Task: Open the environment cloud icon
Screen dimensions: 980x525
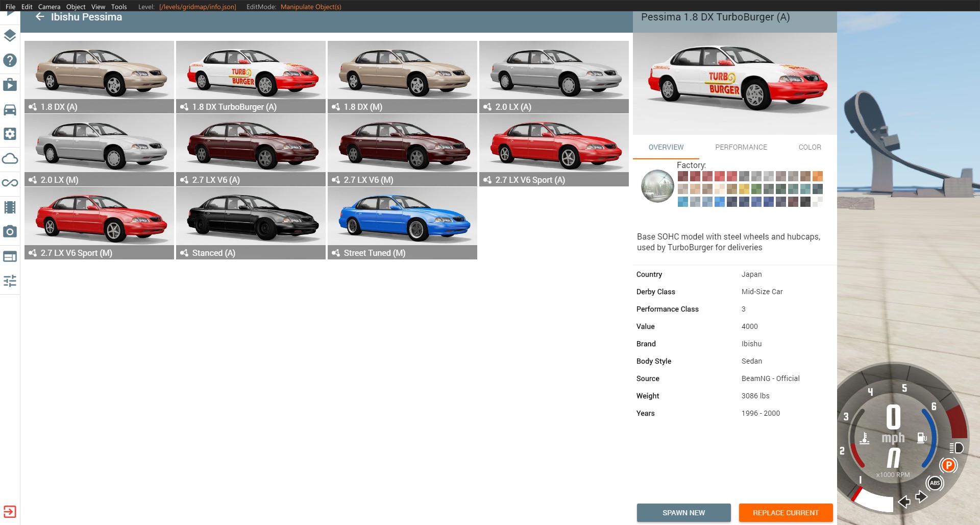Action: 10,158
